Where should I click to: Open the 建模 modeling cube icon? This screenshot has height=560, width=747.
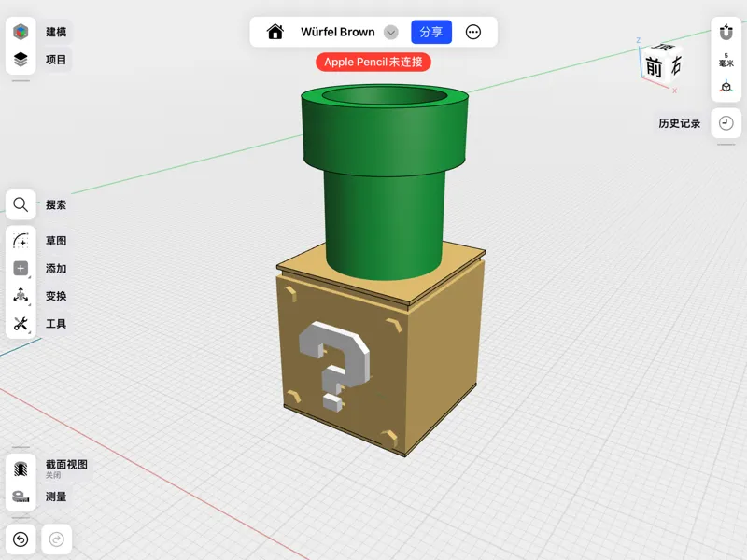point(21,32)
